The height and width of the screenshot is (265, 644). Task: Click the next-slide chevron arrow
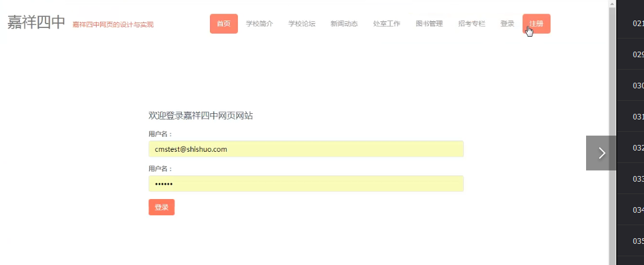(601, 153)
